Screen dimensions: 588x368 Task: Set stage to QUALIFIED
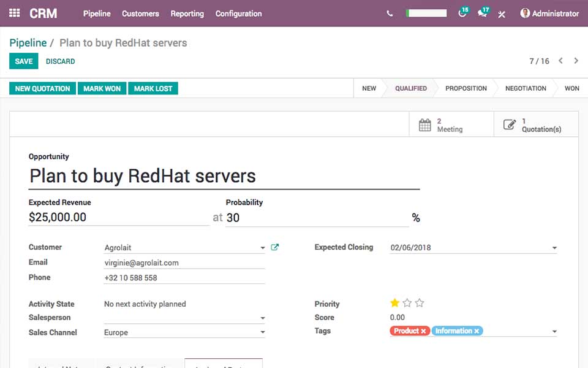[x=410, y=88]
